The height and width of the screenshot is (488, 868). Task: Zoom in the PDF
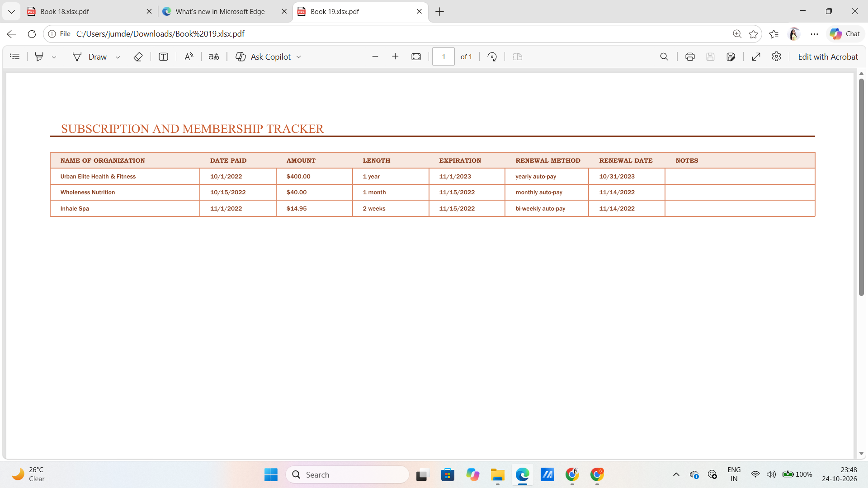(x=396, y=56)
